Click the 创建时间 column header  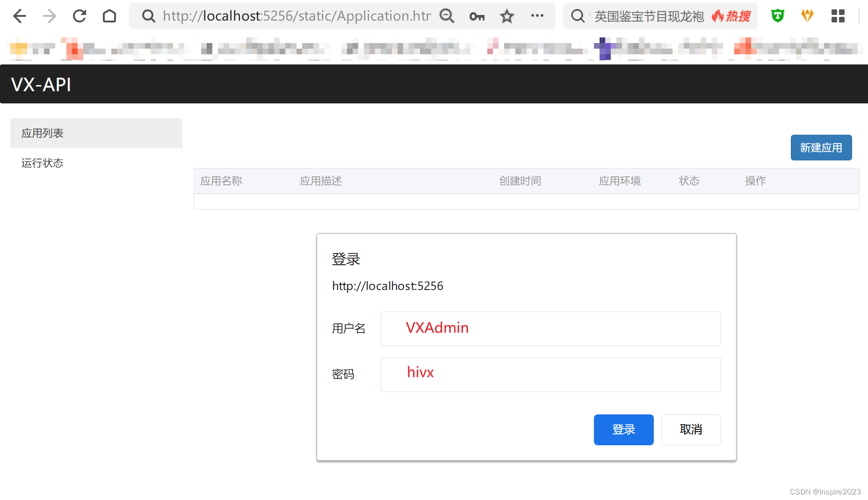pos(520,181)
